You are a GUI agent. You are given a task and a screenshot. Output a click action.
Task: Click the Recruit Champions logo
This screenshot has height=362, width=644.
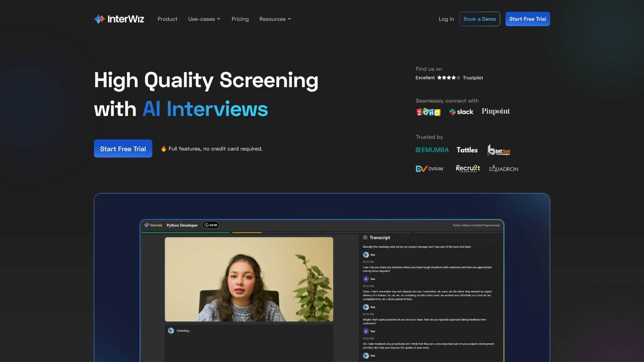(x=468, y=169)
